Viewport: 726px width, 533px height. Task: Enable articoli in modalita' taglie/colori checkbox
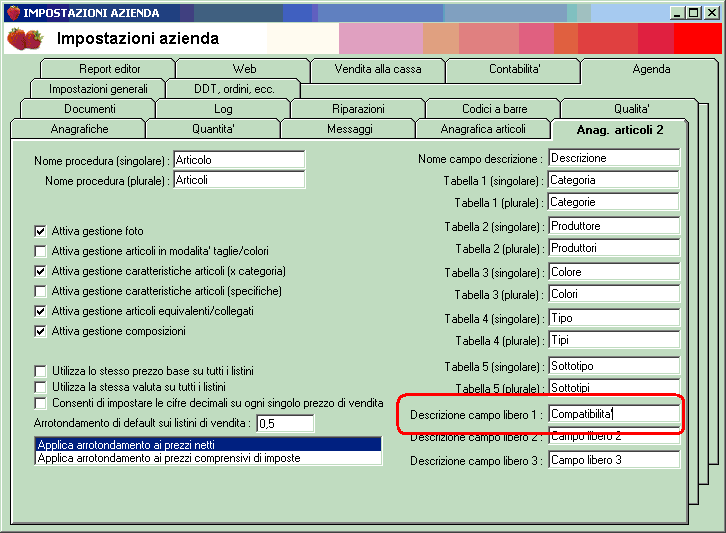click(x=40, y=251)
